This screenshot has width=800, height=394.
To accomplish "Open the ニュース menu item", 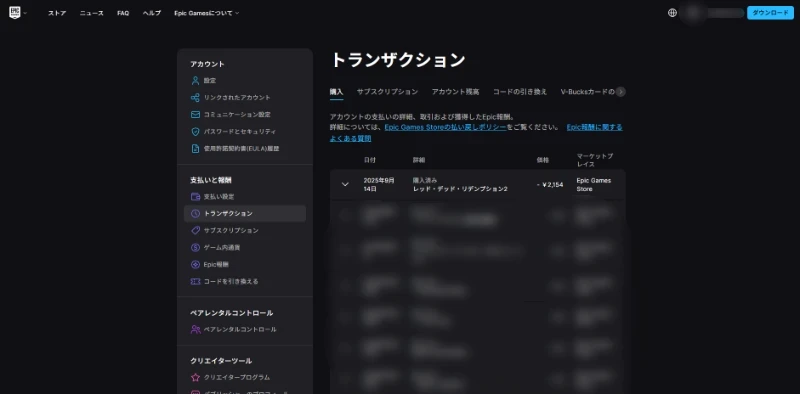I will tap(92, 13).
